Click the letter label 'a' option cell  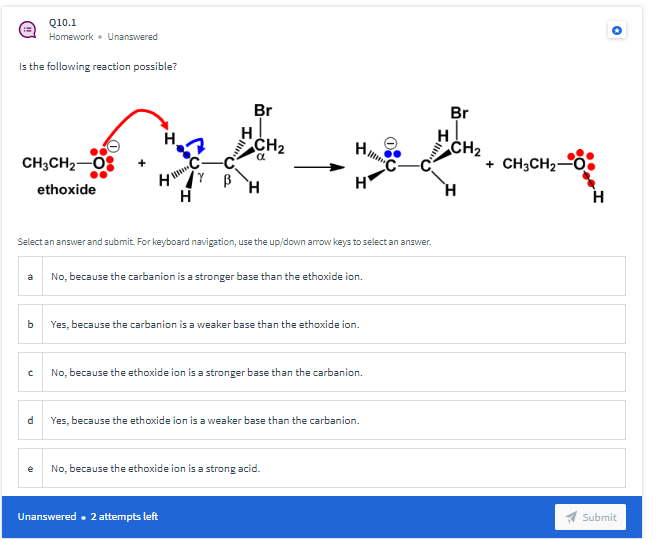click(30, 276)
